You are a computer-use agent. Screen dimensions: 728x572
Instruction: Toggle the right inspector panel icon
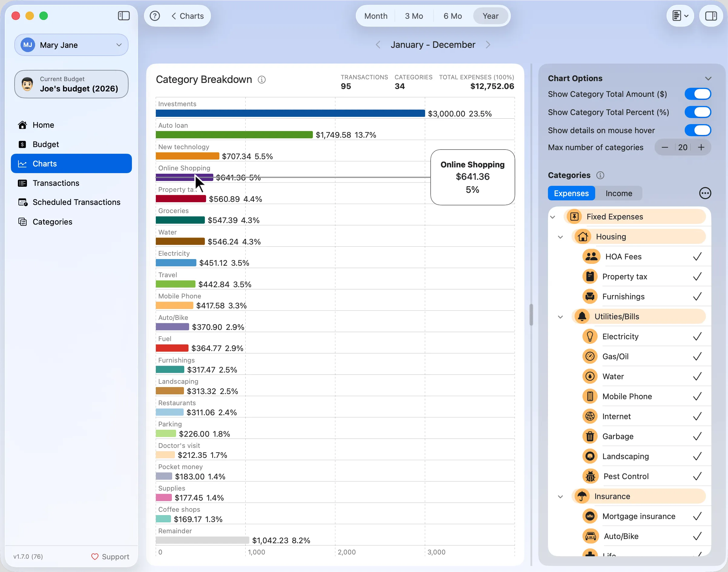(710, 16)
